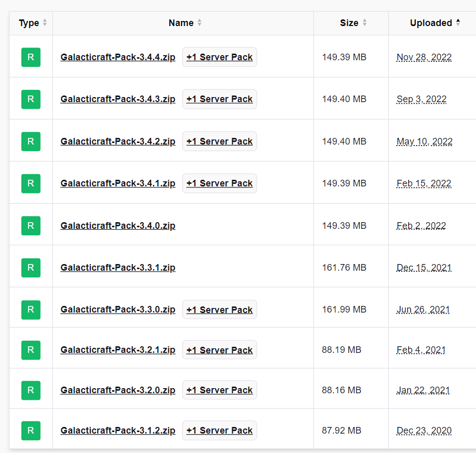Click the Feb 2, 2022 date

pos(421,225)
